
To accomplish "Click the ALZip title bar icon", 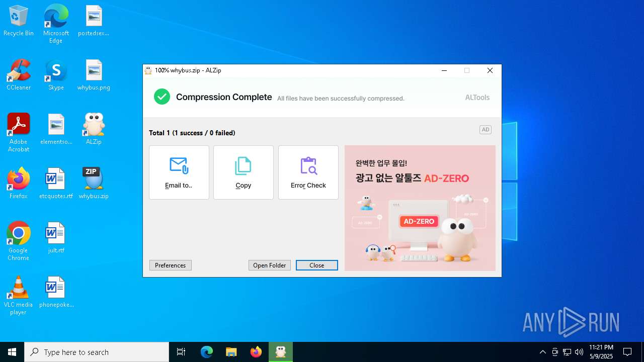I will pyautogui.click(x=148, y=70).
